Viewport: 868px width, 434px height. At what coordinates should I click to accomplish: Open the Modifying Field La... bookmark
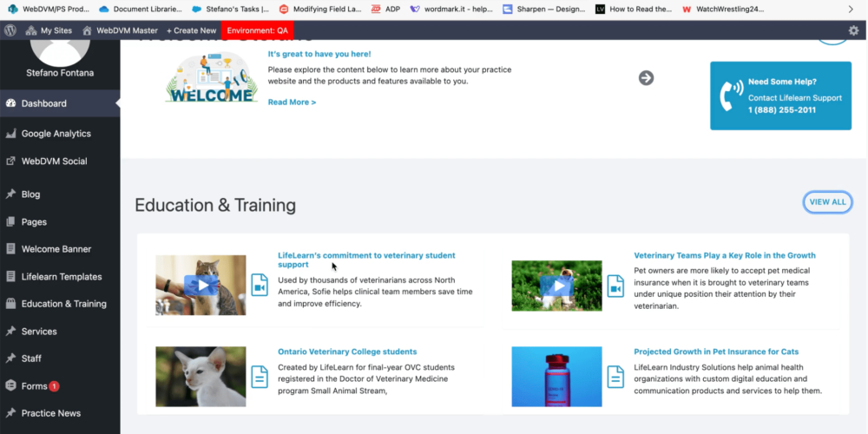pos(320,9)
